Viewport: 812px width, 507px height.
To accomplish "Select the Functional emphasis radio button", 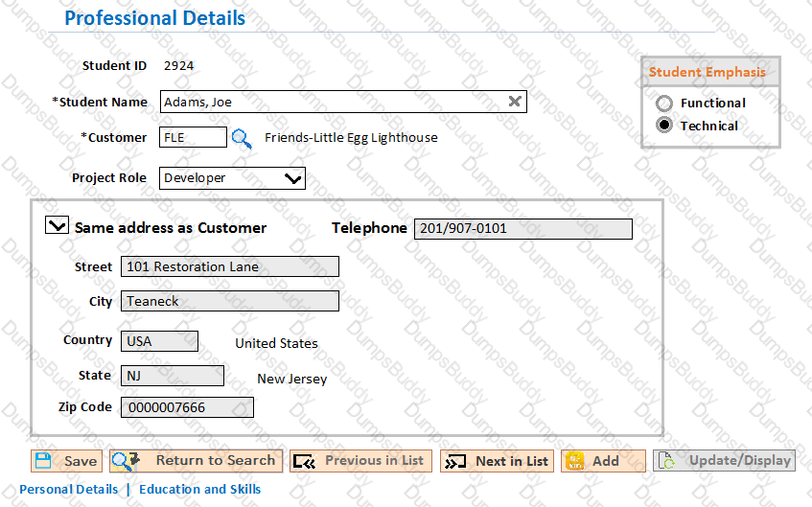I will click(x=664, y=104).
